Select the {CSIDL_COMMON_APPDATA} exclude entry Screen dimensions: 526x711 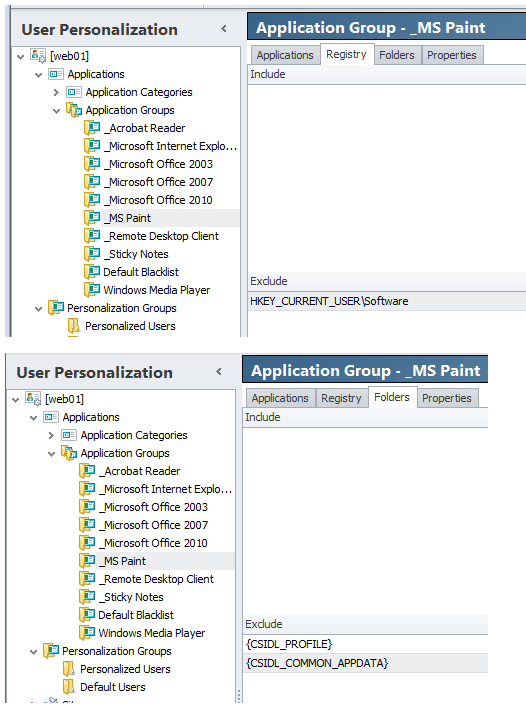tap(365, 663)
